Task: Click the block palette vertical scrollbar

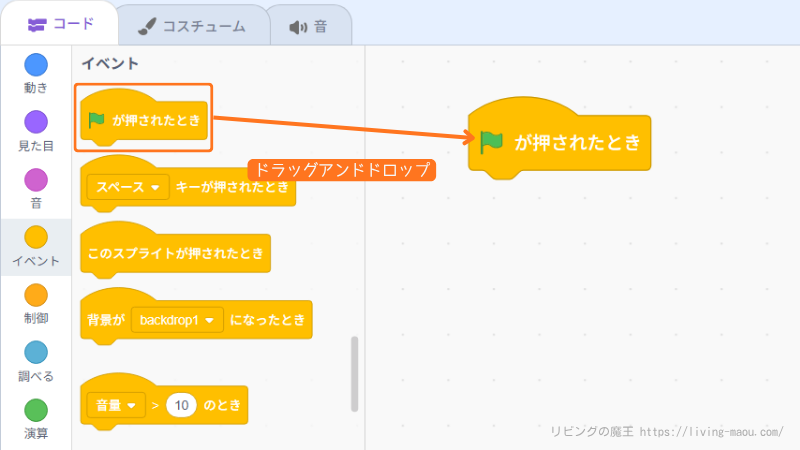Action: (x=354, y=372)
